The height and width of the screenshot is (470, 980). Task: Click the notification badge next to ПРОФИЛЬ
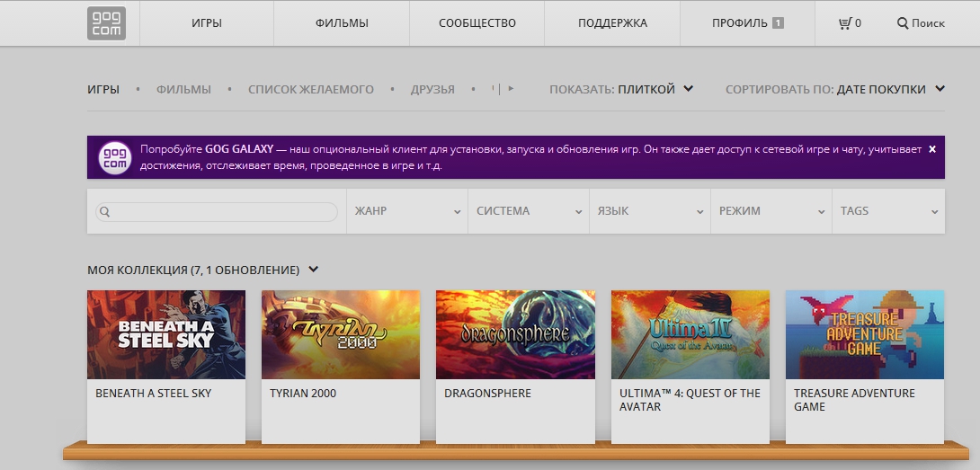click(x=778, y=23)
